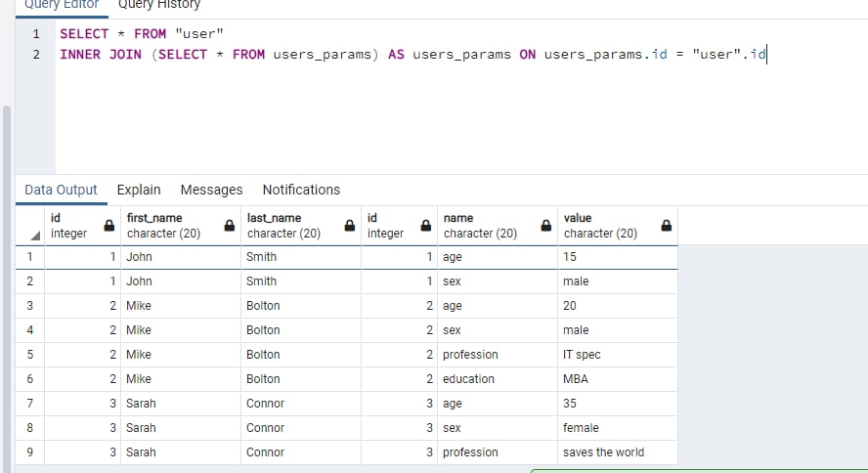Click the left vertical scrollbar
Screen dimensions: 868x473
pyautogui.click(x=7, y=287)
